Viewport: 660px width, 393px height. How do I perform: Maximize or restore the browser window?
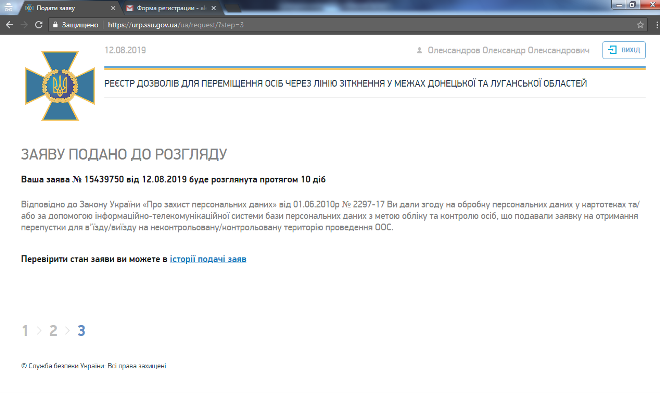[632, 5]
